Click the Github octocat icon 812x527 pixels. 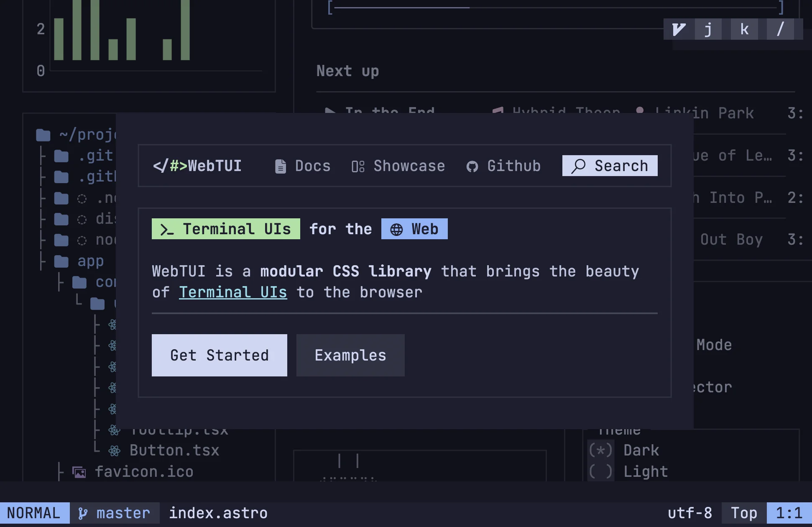click(x=472, y=167)
